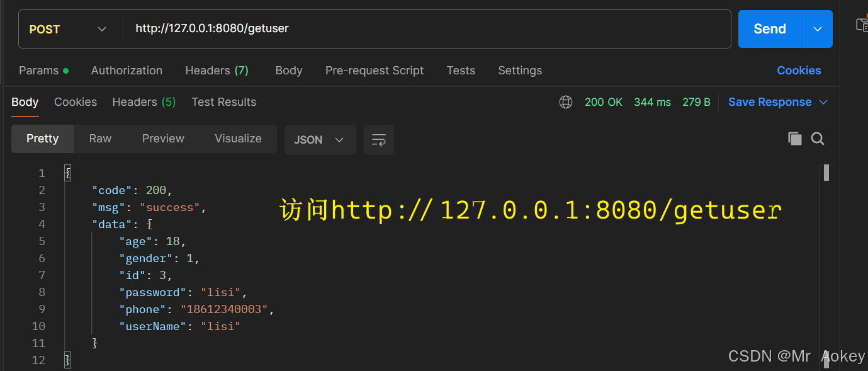868x371 pixels.
Task: Click the 200 OK status
Action: point(603,102)
